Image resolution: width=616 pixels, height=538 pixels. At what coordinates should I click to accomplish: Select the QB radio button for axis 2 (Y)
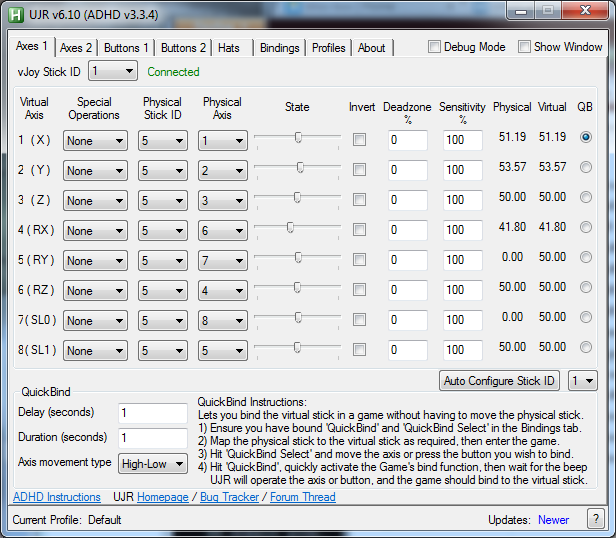586,167
